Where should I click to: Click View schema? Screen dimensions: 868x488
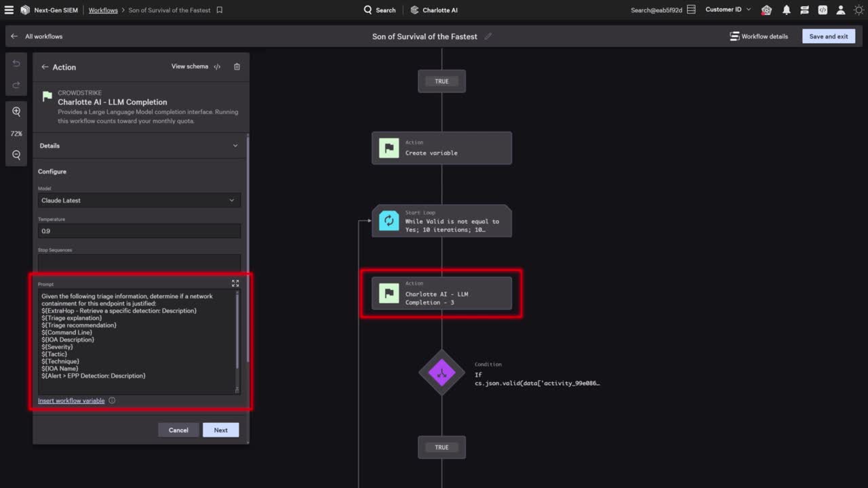pos(196,66)
